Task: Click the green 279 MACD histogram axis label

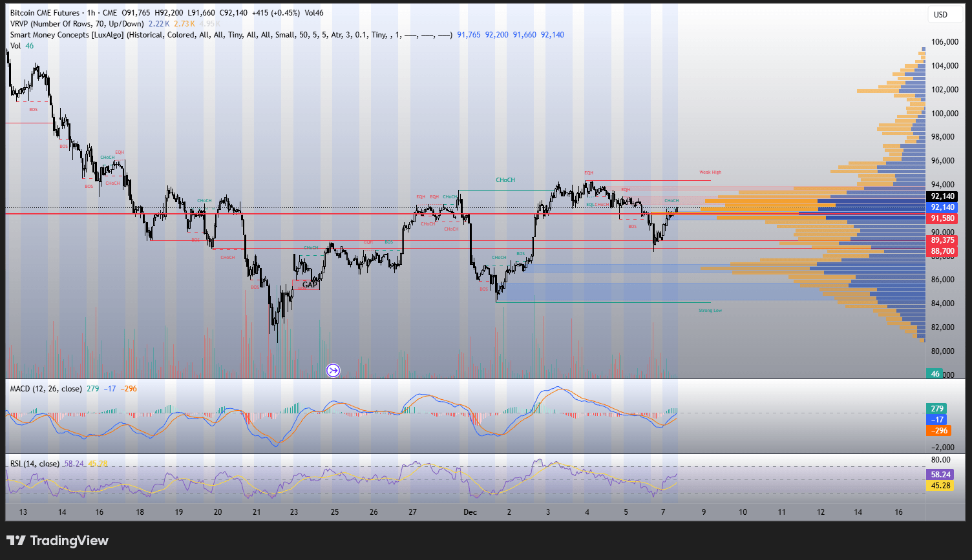Action: click(x=937, y=409)
